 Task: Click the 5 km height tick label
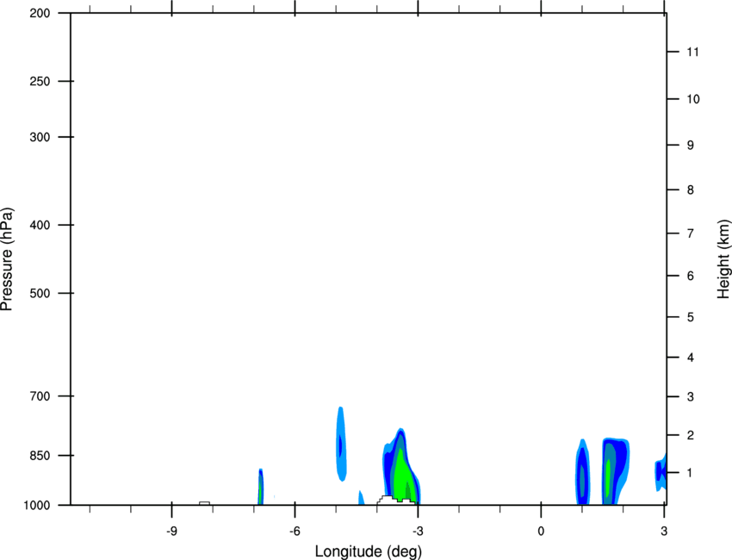[690, 318]
